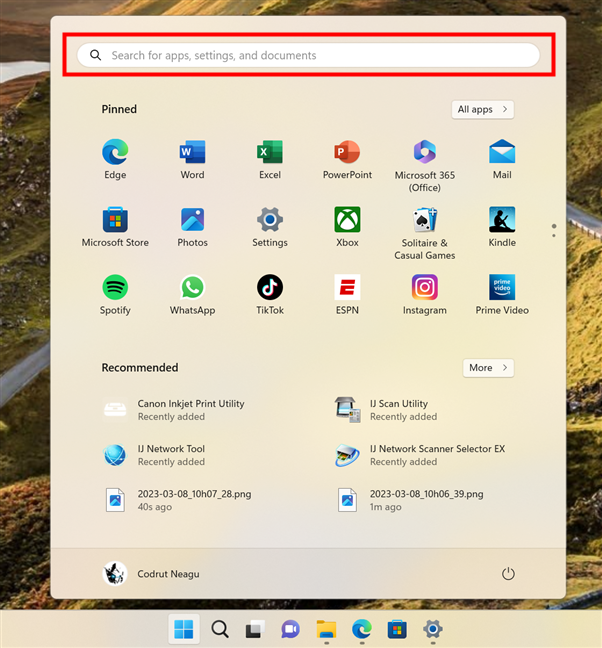This screenshot has height=648, width=602.
Task: Launch the ESPN app
Action: tap(347, 295)
